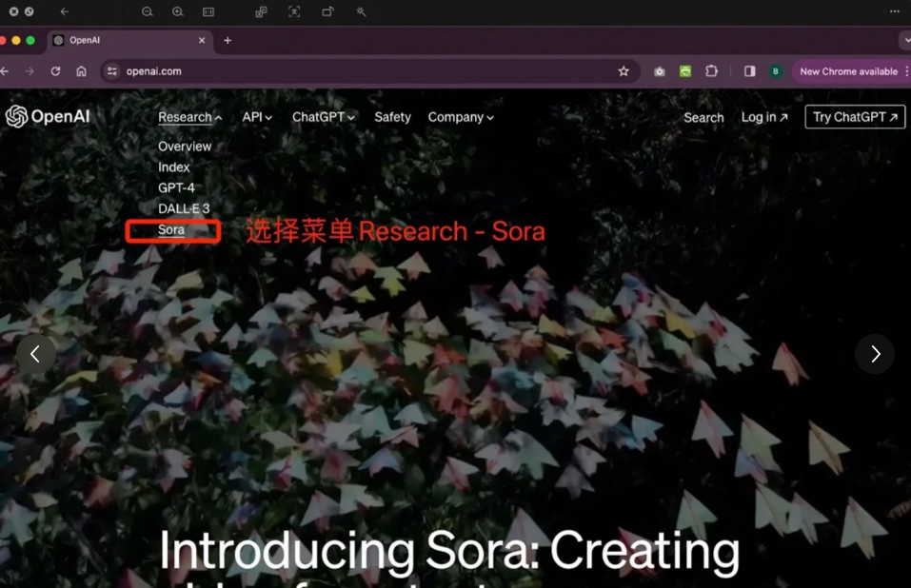This screenshot has height=588, width=911.
Task: Click the actual size viewer icon
Action: tap(208, 11)
